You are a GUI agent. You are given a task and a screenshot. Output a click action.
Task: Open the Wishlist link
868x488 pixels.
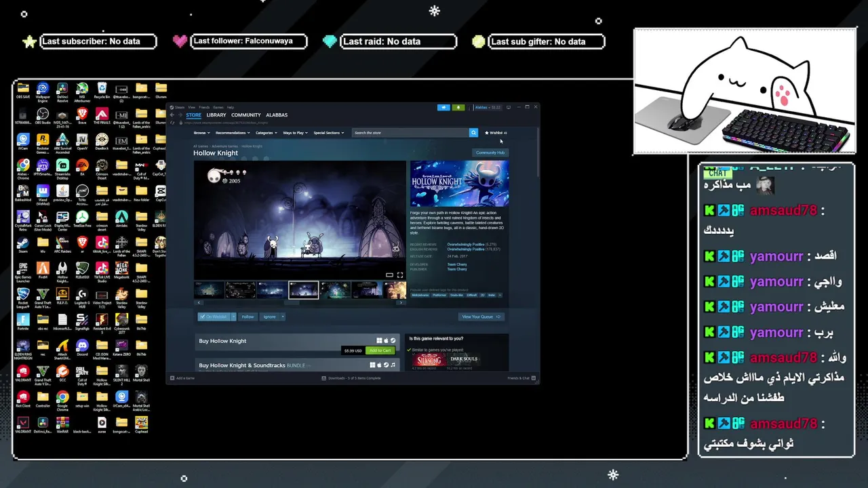(496, 133)
